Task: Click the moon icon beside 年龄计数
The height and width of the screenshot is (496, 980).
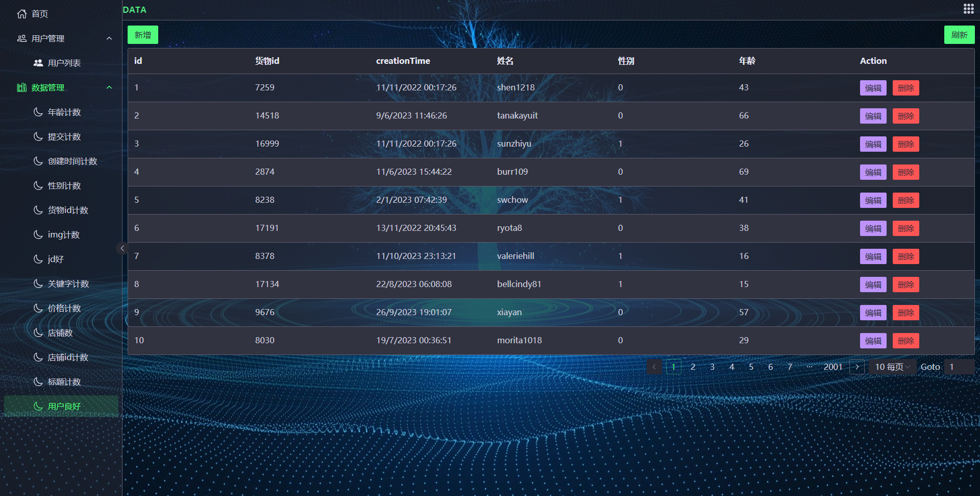Action: coord(38,112)
